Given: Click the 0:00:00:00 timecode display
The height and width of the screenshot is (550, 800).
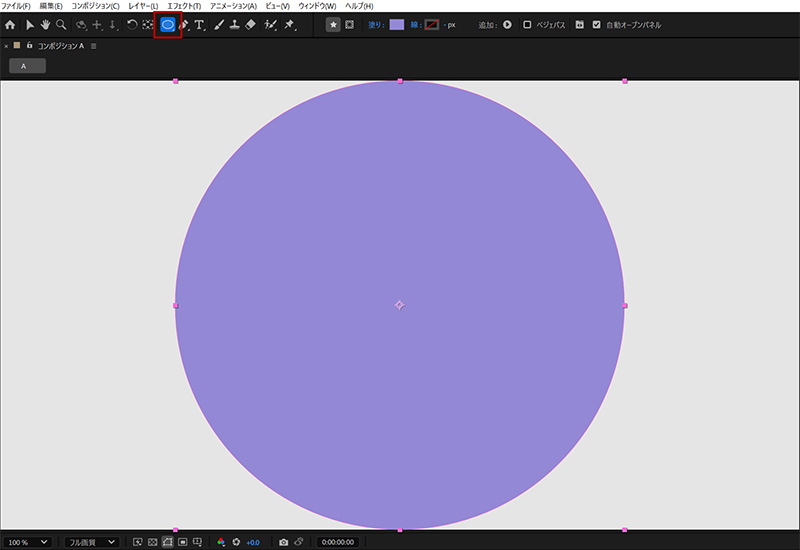Looking at the screenshot, I should pyautogui.click(x=339, y=542).
